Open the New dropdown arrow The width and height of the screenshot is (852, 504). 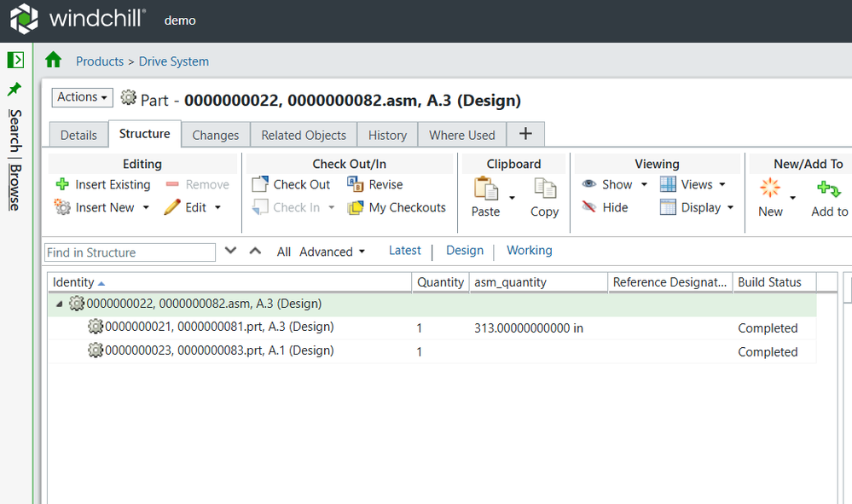coord(793,198)
